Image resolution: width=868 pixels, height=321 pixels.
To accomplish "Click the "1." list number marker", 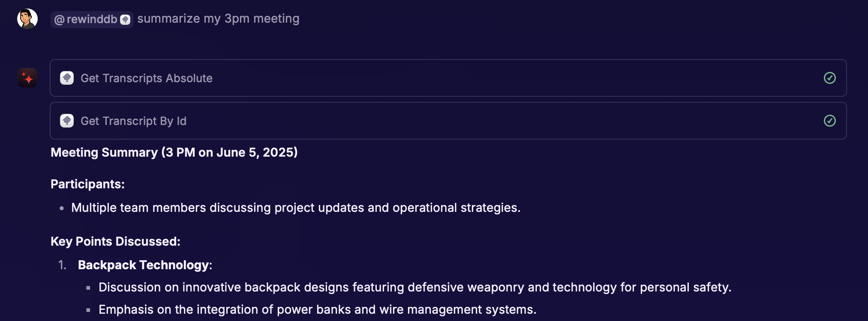I will point(63,265).
